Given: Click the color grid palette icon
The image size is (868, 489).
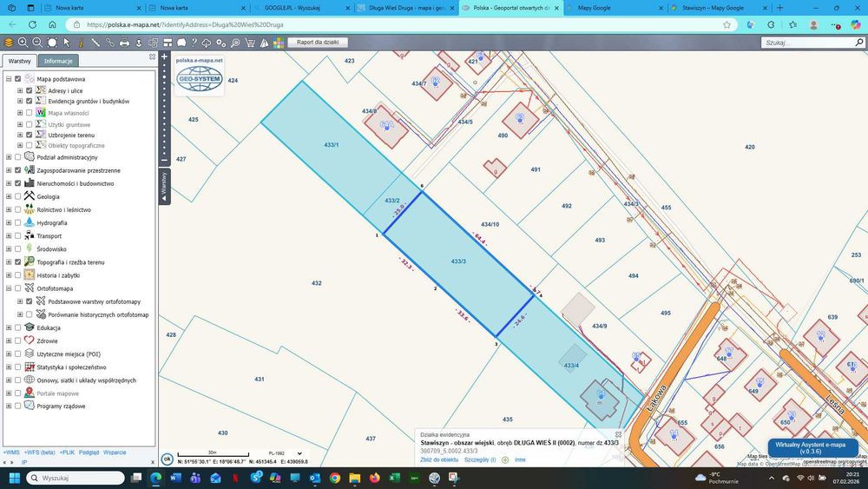Looking at the screenshot, I should click(279, 43).
